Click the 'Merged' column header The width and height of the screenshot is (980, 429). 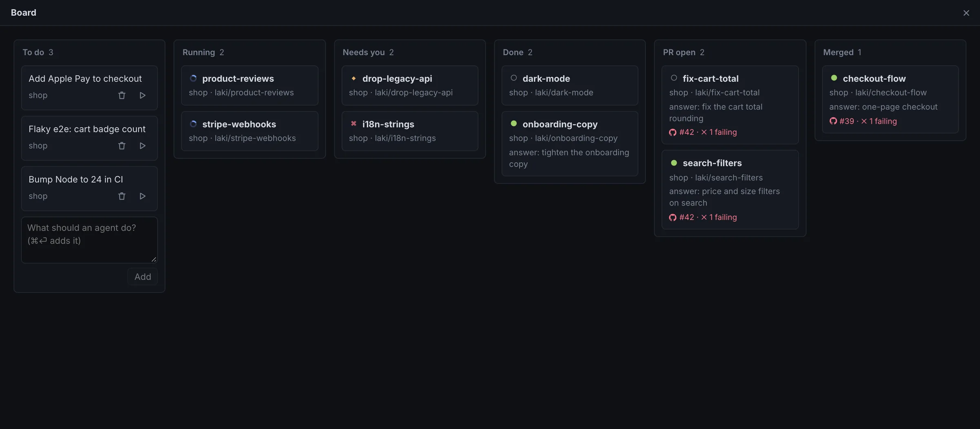pyautogui.click(x=838, y=52)
